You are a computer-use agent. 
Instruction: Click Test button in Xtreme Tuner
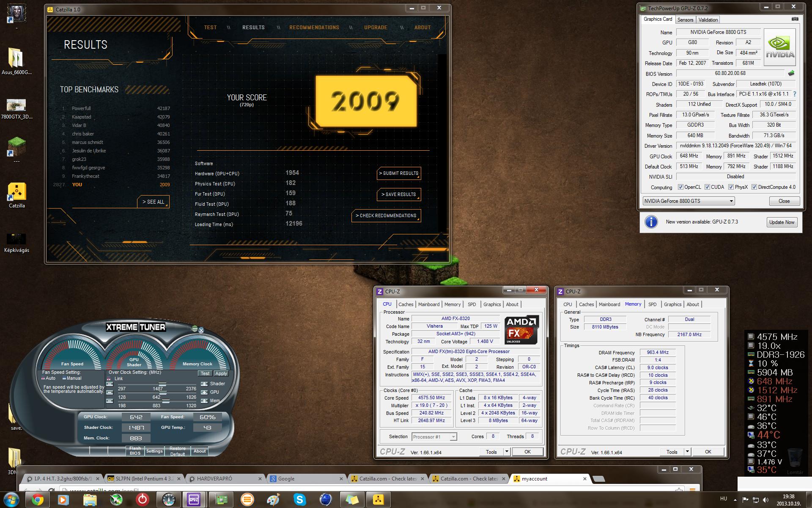205,373
